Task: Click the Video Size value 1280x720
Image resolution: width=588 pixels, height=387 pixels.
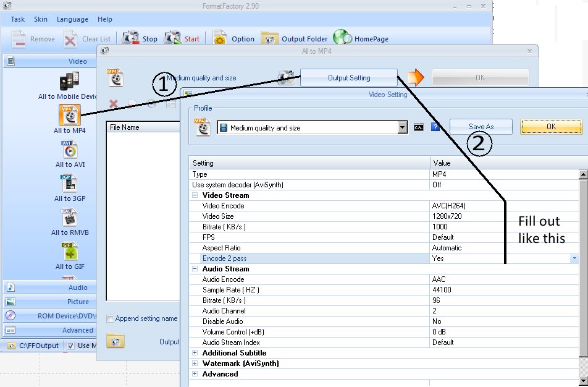Action: click(447, 216)
